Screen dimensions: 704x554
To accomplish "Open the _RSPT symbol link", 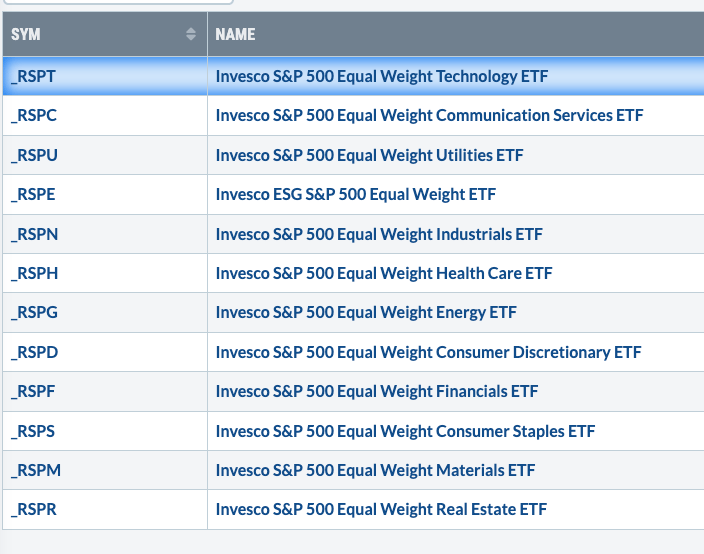I will (x=34, y=76).
